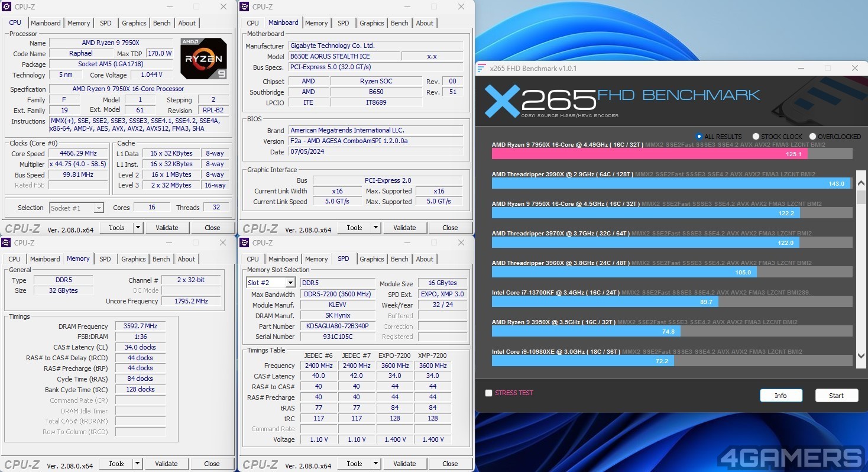The image size is (868, 472).
Task: Expand Tools arrow in Memory window
Action: point(137,464)
